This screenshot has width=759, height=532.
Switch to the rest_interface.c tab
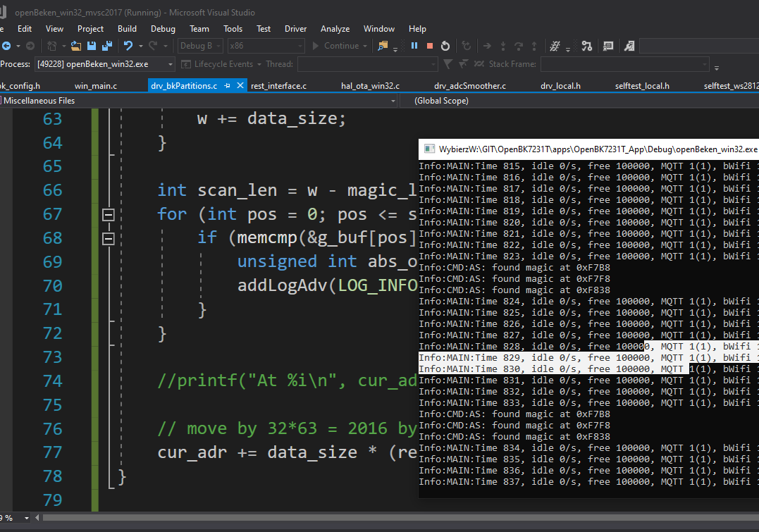click(x=278, y=86)
